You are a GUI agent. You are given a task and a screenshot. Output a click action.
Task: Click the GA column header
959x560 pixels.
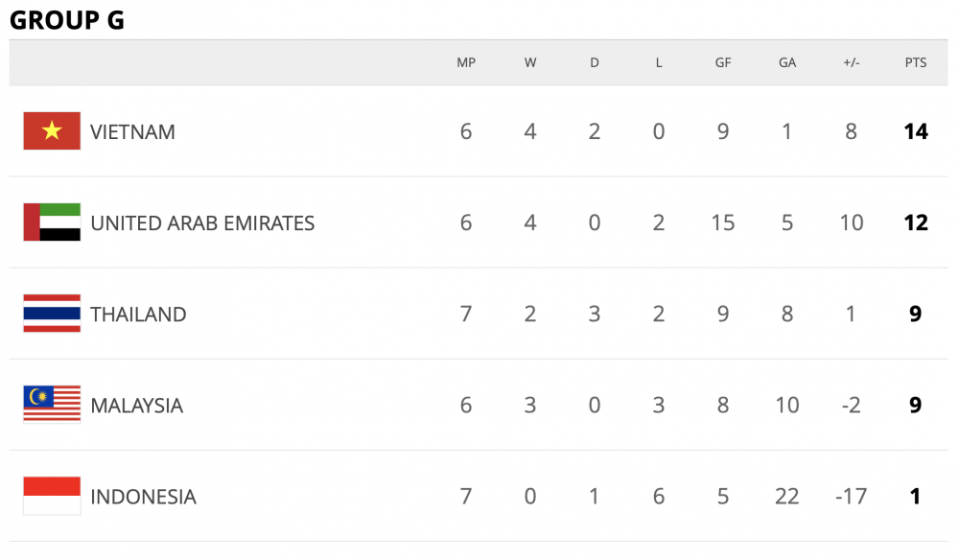787,62
